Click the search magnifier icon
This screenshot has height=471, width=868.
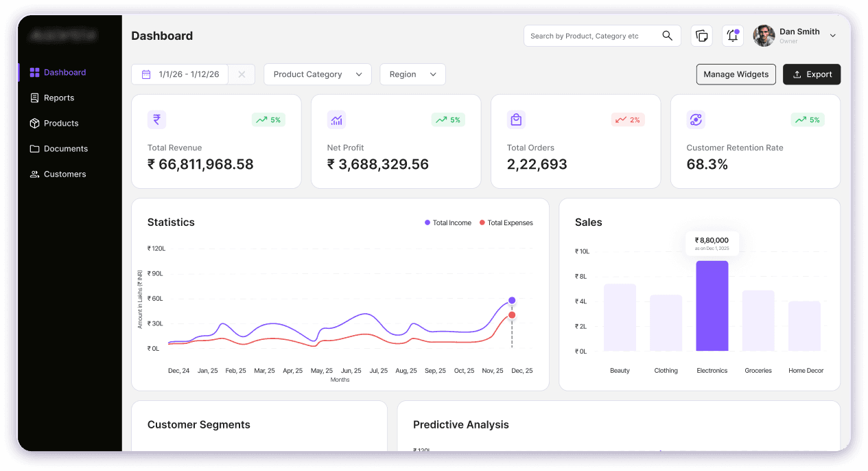click(667, 36)
